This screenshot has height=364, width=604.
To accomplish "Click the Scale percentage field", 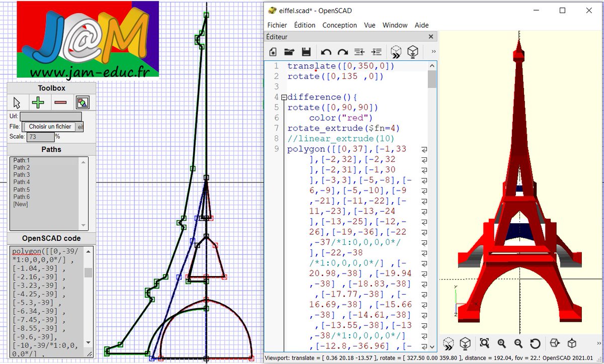I will [40, 137].
